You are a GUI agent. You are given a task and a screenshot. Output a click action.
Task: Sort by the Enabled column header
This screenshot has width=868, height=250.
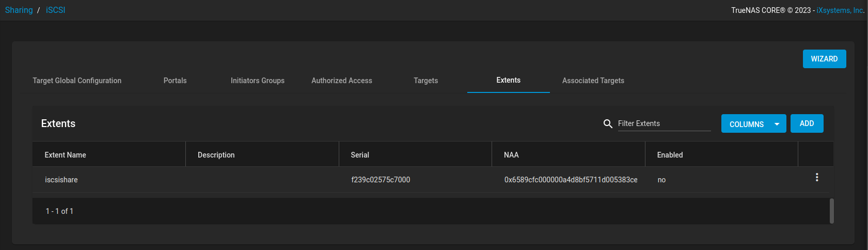(x=670, y=155)
